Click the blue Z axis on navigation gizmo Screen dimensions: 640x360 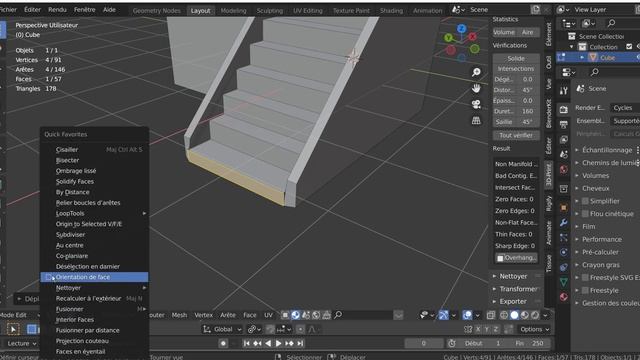[462, 29]
